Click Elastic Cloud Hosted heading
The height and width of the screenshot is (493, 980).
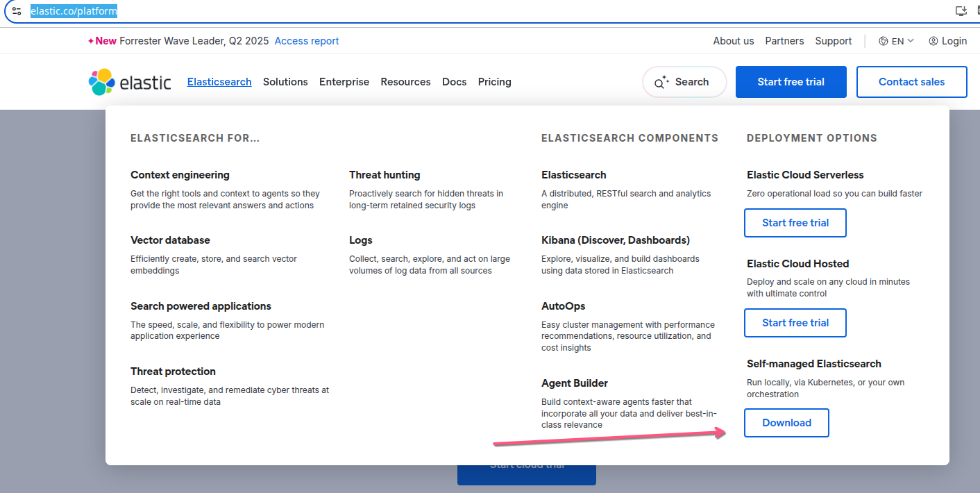[x=798, y=264]
